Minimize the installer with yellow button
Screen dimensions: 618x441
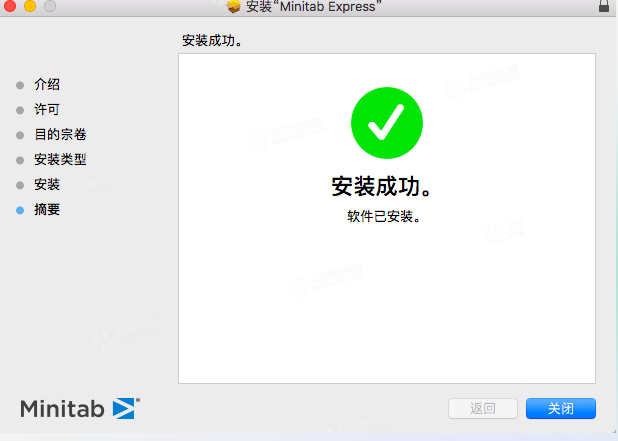(30, 6)
